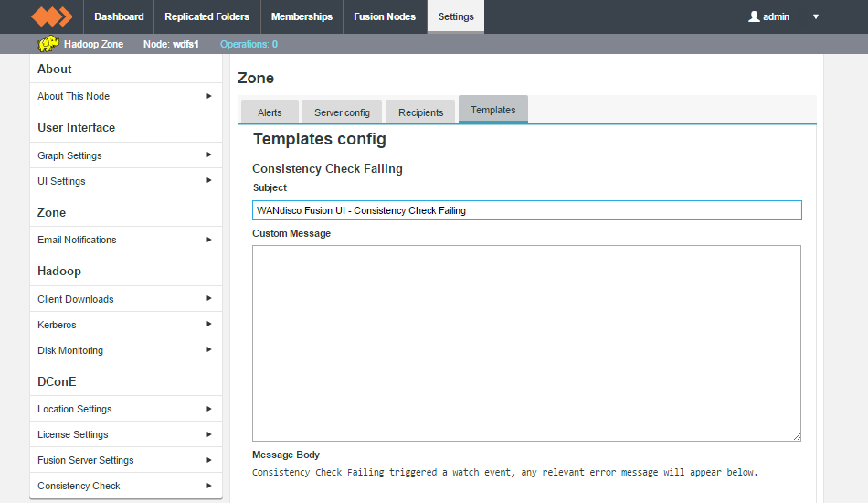Click the User Interface sidebar heading
Viewport: 868px width, 503px height.
(77, 127)
